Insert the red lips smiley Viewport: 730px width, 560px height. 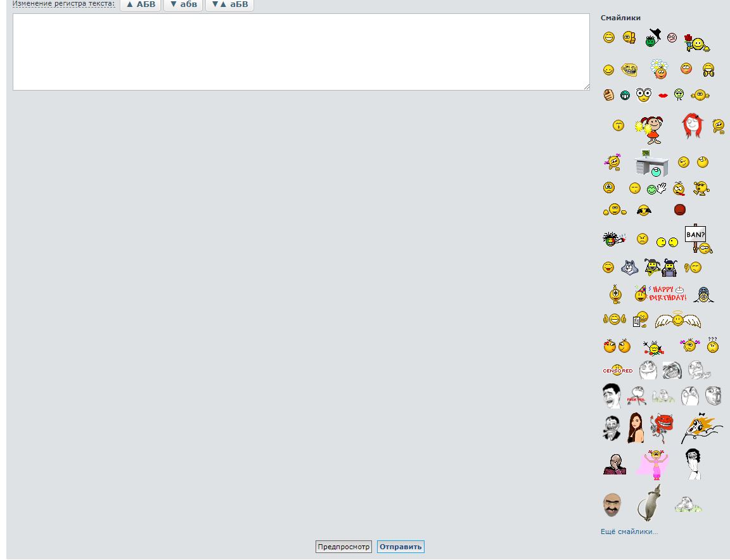click(x=663, y=96)
